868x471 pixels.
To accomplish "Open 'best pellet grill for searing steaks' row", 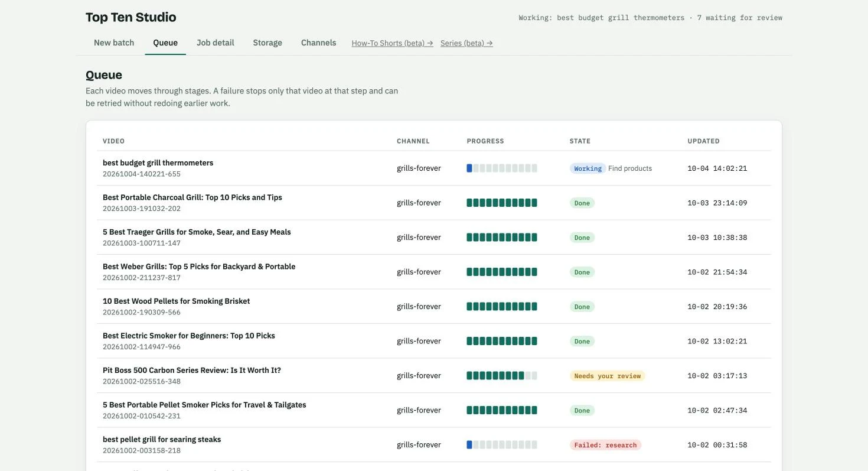I will pyautogui.click(x=434, y=445).
